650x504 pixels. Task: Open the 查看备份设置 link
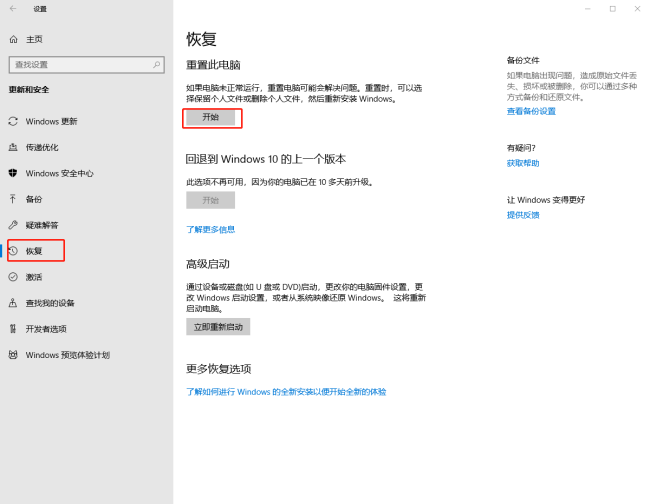[531, 111]
